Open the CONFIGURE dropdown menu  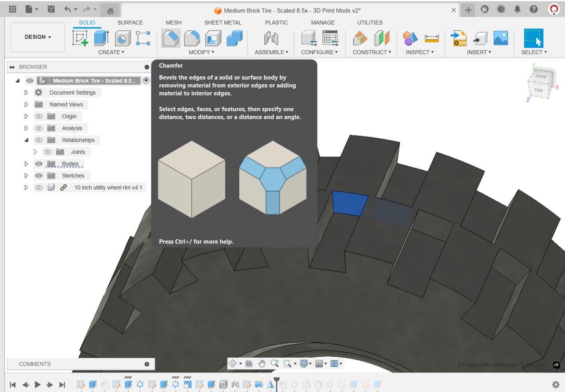pos(319,52)
